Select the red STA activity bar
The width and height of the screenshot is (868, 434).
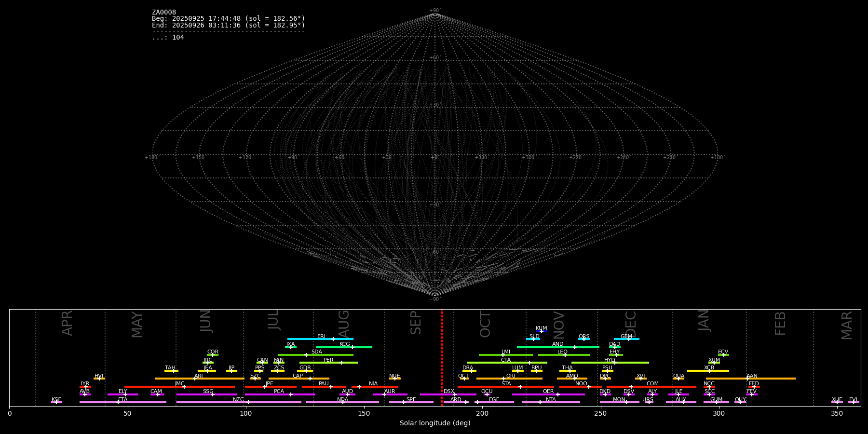tap(506, 387)
